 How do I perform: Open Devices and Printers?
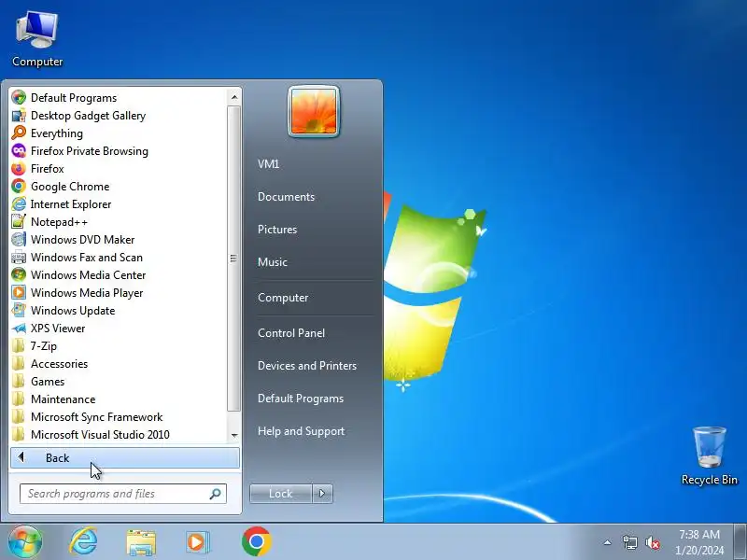tap(307, 366)
